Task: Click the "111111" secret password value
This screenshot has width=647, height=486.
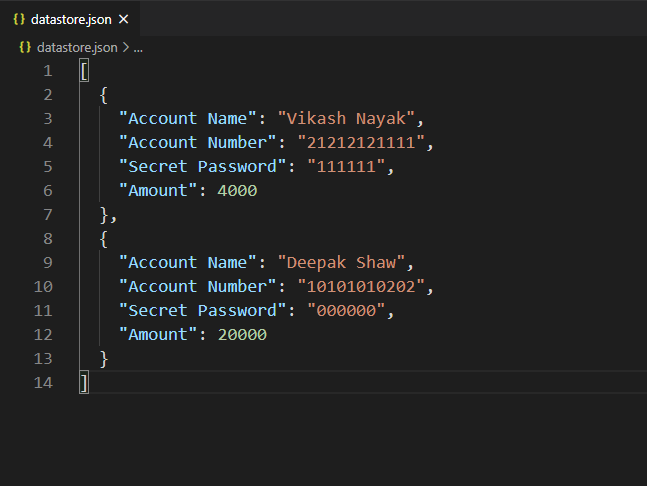Action: 346,167
